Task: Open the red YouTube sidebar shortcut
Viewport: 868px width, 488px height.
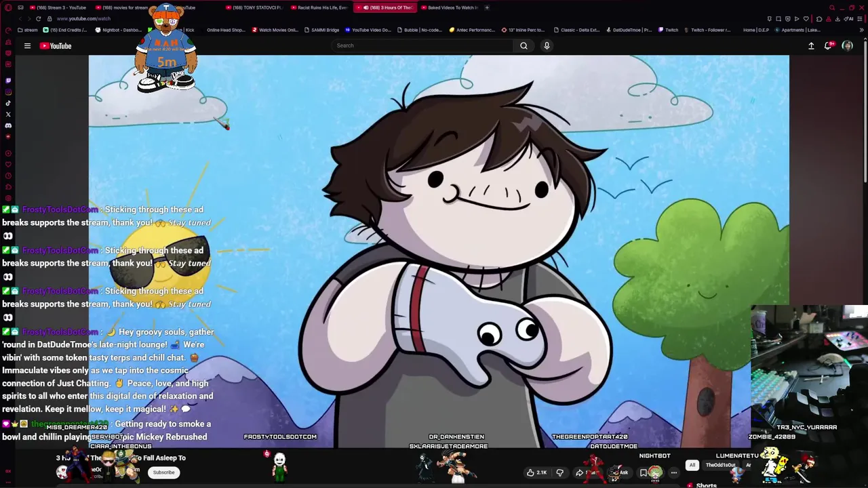Action: (8, 136)
